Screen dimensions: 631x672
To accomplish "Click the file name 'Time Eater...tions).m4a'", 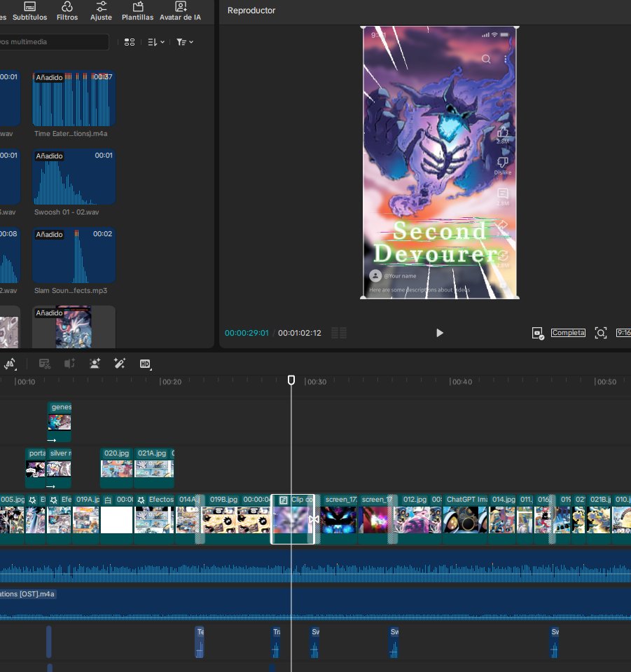I will pyautogui.click(x=71, y=134).
